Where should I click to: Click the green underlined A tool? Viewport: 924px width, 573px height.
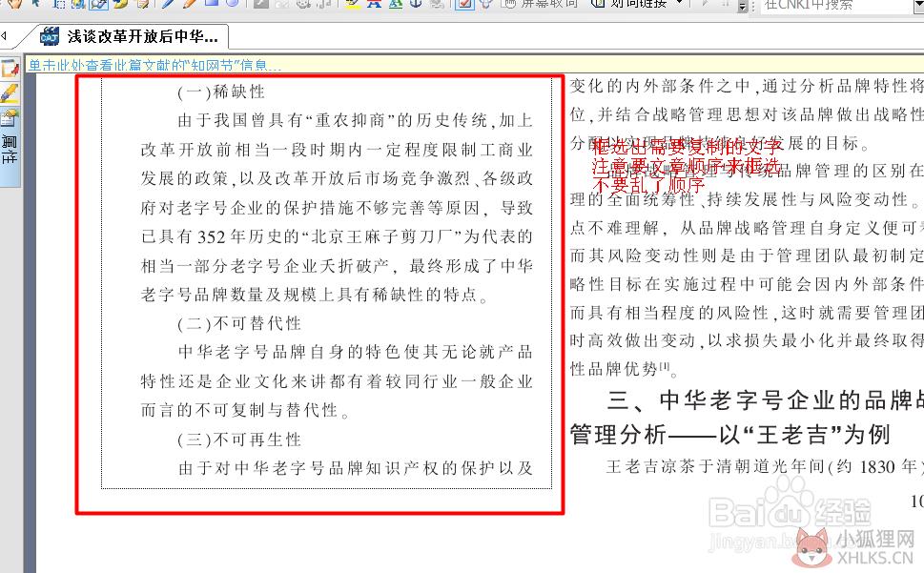click(395, 4)
